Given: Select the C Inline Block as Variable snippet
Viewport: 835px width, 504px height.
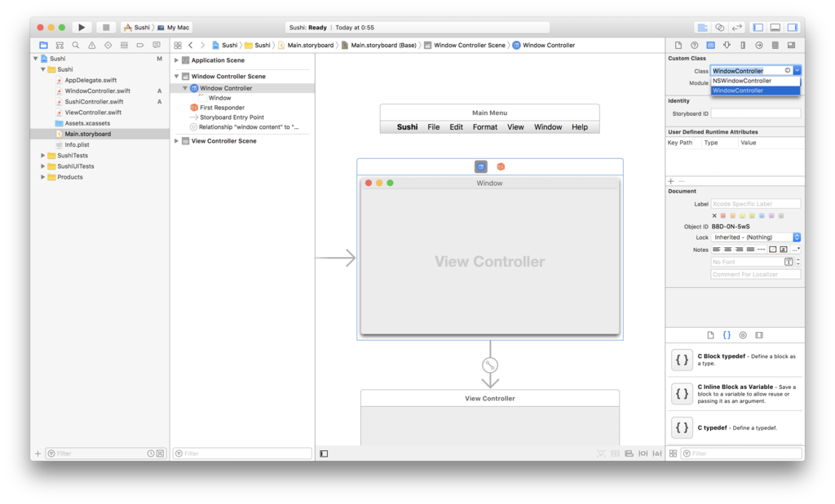Looking at the screenshot, I should (x=735, y=394).
